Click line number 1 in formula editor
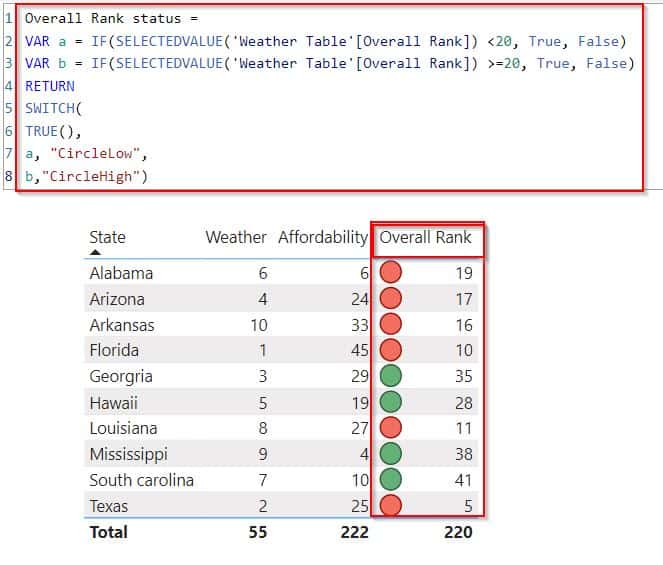 pos(8,19)
